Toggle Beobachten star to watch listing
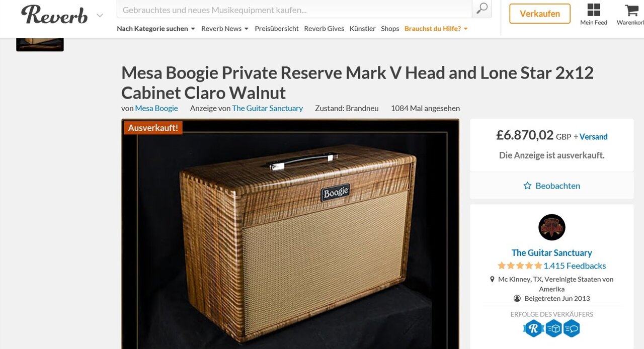 pos(527,186)
